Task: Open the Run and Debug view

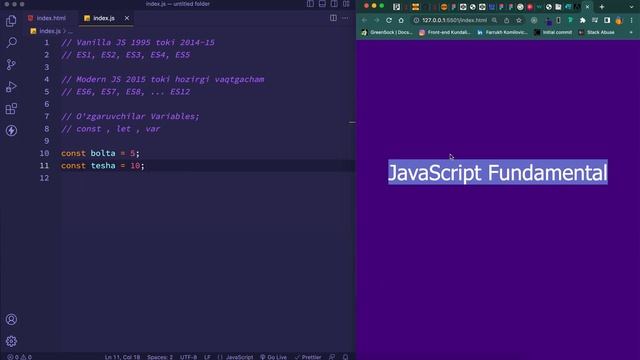Action: (x=11, y=87)
